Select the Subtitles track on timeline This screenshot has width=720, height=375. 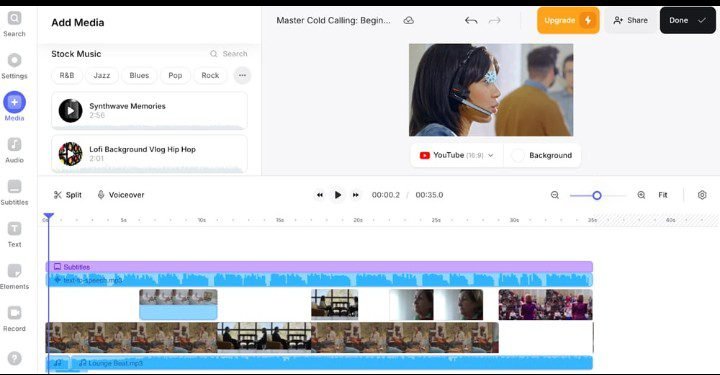click(x=319, y=267)
